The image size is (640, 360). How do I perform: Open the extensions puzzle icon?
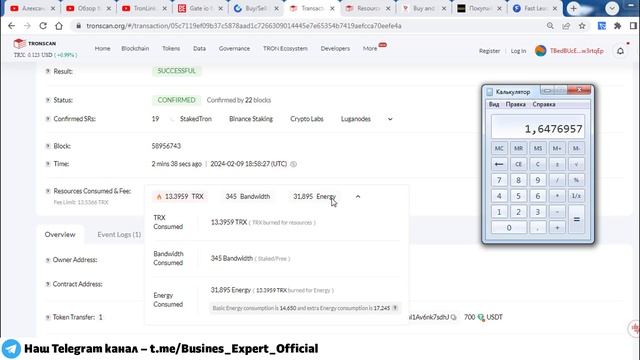(618, 26)
